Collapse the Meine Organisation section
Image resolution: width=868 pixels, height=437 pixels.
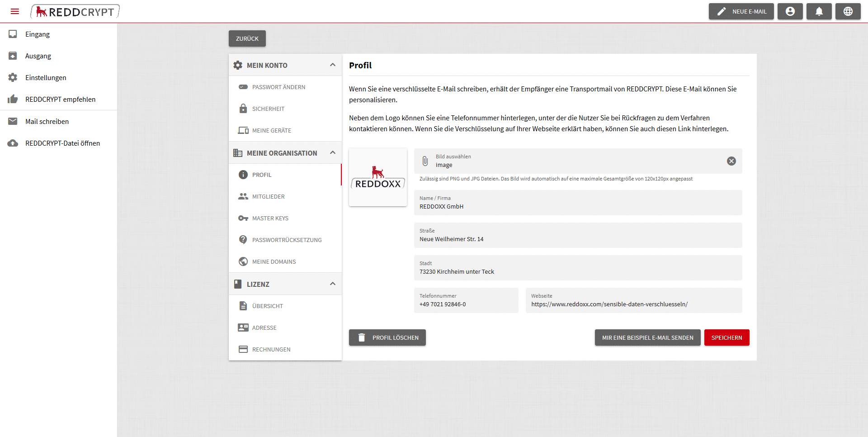pos(333,153)
